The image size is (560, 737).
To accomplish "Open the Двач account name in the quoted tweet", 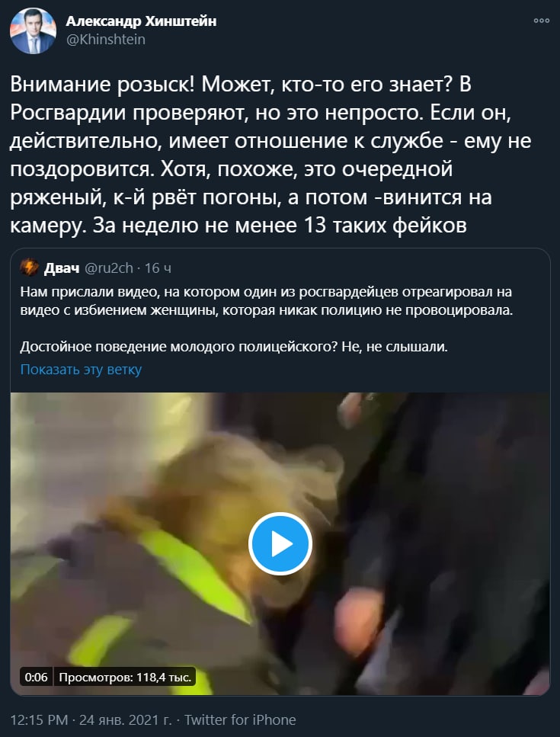I will [62, 268].
